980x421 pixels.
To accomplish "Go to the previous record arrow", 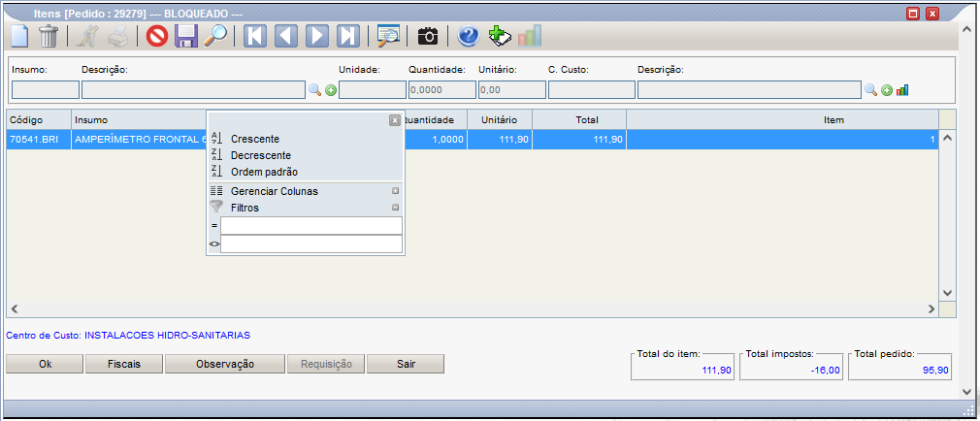I will (x=286, y=36).
